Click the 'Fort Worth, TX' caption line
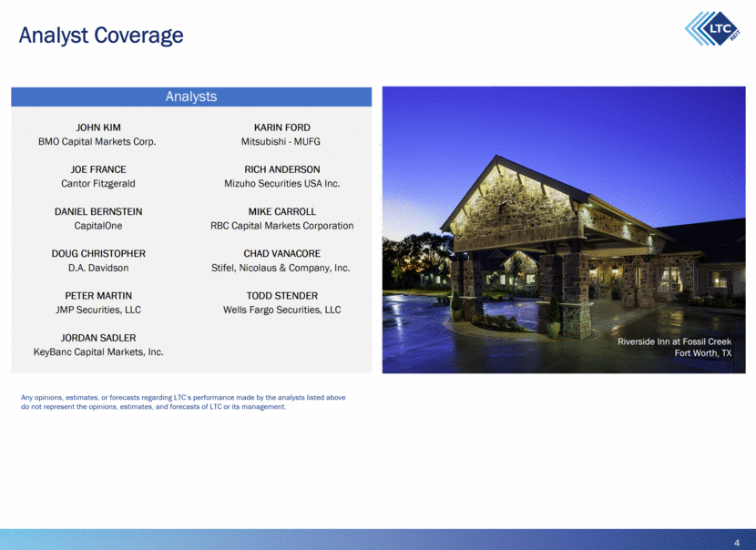This screenshot has height=550, width=756. pyautogui.click(x=703, y=353)
